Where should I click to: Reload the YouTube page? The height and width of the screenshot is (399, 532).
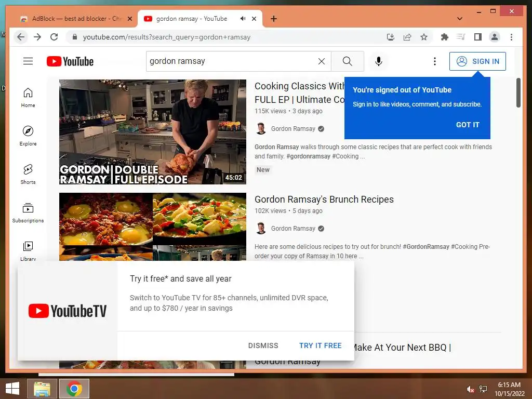click(x=54, y=37)
